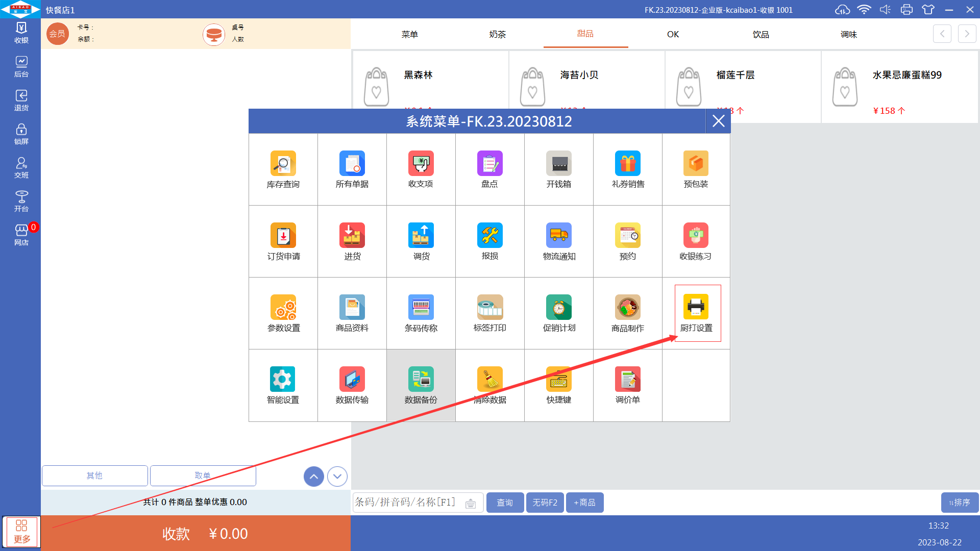
Task: Open 盘点 stocktaking
Action: (x=490, y=169)
